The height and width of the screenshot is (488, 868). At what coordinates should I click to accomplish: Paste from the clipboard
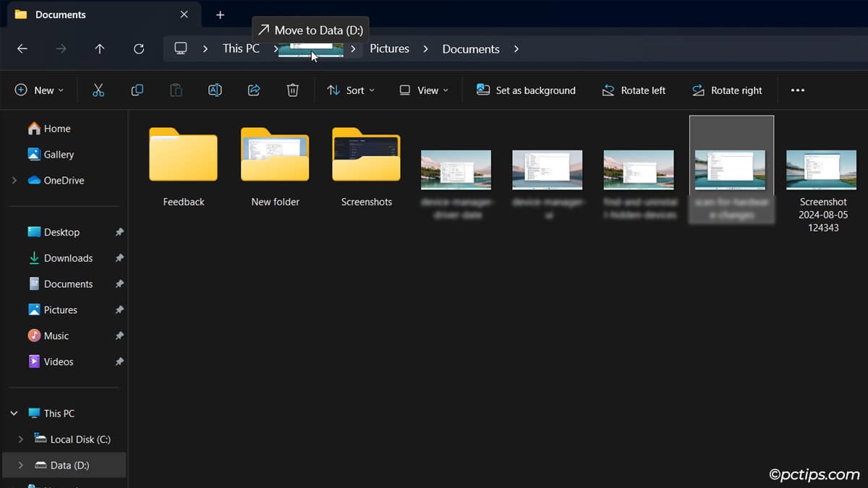coord(176,90)
